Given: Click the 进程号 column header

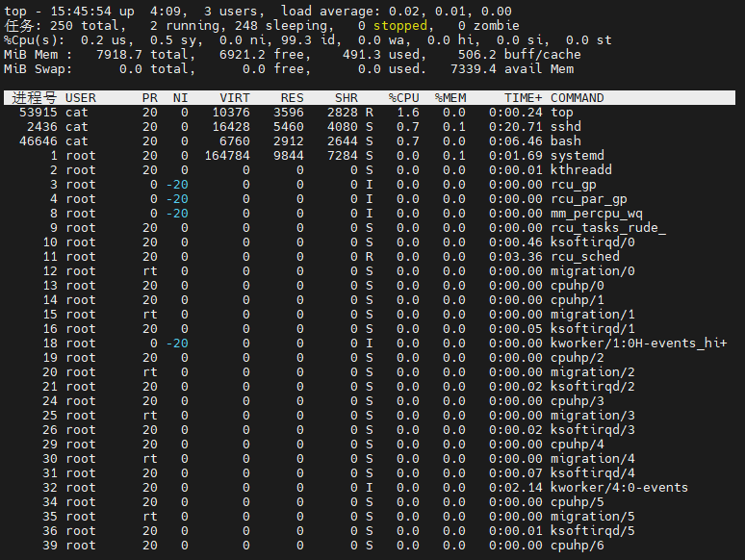Looking at the screenshot, I should [x=35, y=98].
